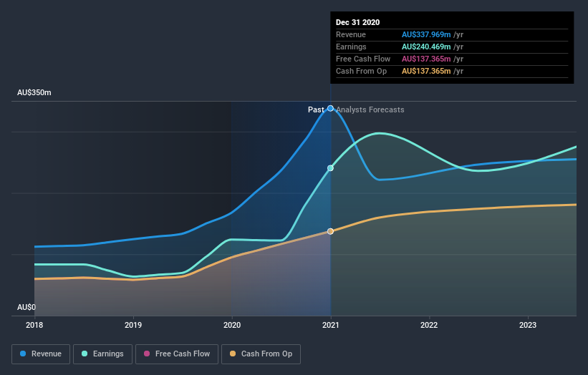This screenshot has width=588, height=375.
Task: Select the Cash From Op data point at 2021
Action: pyautogui.click(x=330, y=232)
